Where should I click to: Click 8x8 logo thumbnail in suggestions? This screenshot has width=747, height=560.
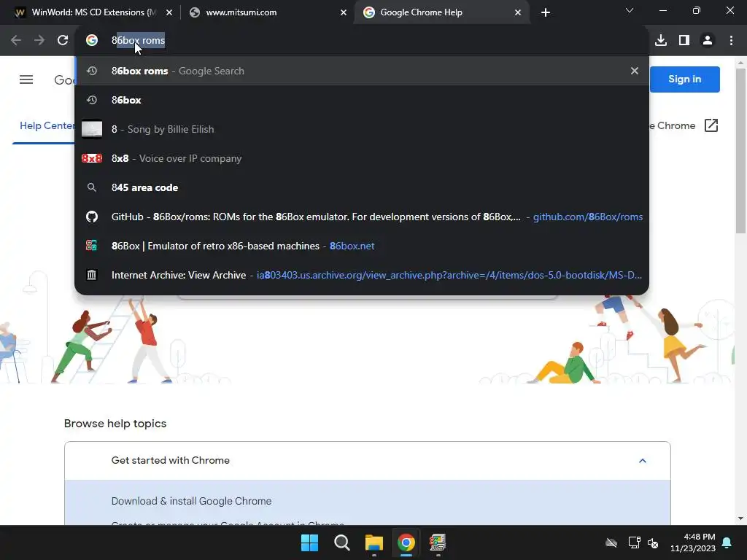(91, 158)
